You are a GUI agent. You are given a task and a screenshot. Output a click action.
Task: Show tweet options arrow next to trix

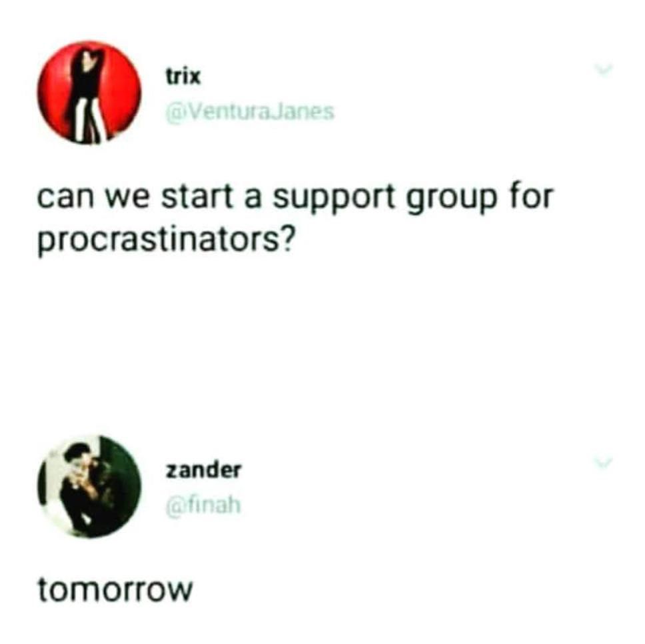[603, 69]
